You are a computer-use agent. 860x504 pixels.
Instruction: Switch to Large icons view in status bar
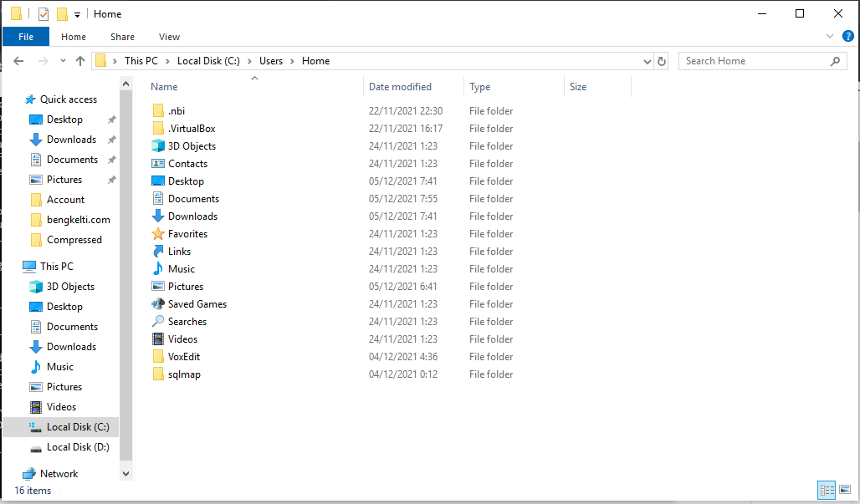click(845, 489)
